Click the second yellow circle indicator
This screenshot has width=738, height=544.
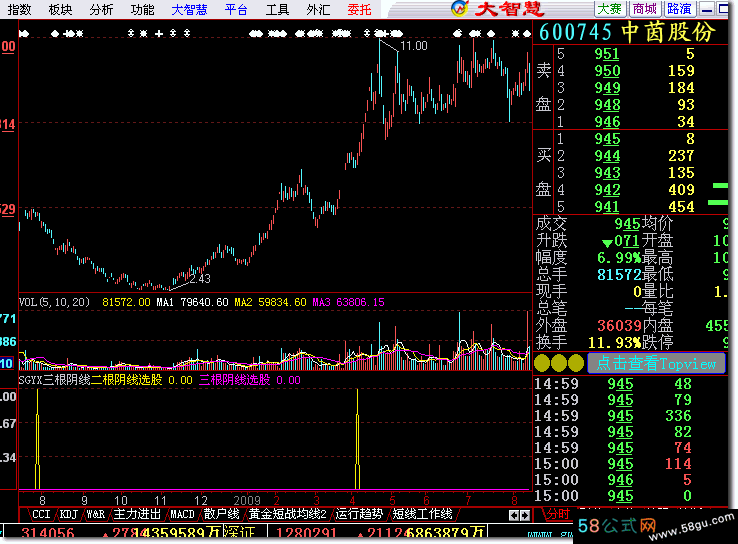tap(559, 363)
